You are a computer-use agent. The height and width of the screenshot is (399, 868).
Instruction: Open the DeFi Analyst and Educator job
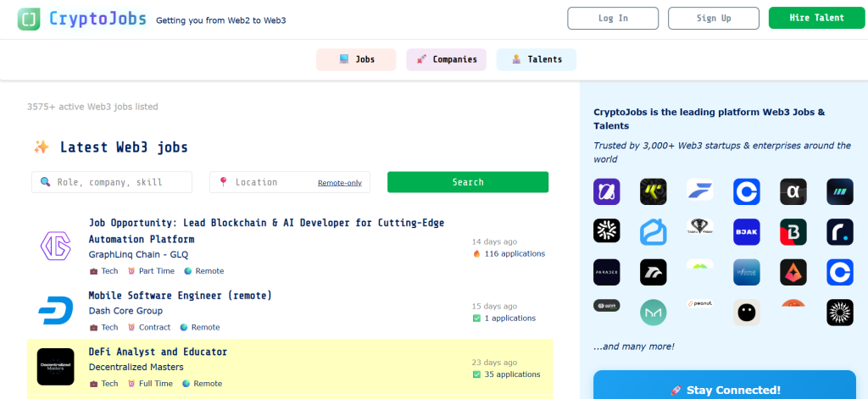[x=158, y=352]
